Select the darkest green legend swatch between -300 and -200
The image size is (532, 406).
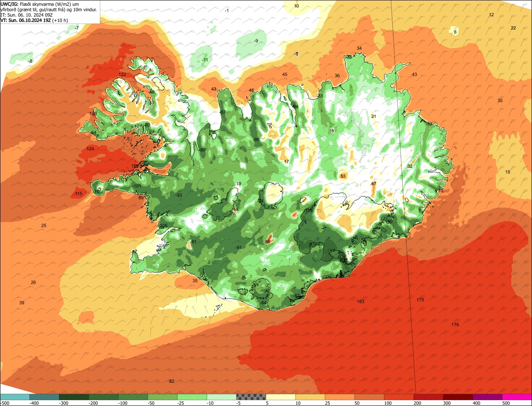coord(74,397)
